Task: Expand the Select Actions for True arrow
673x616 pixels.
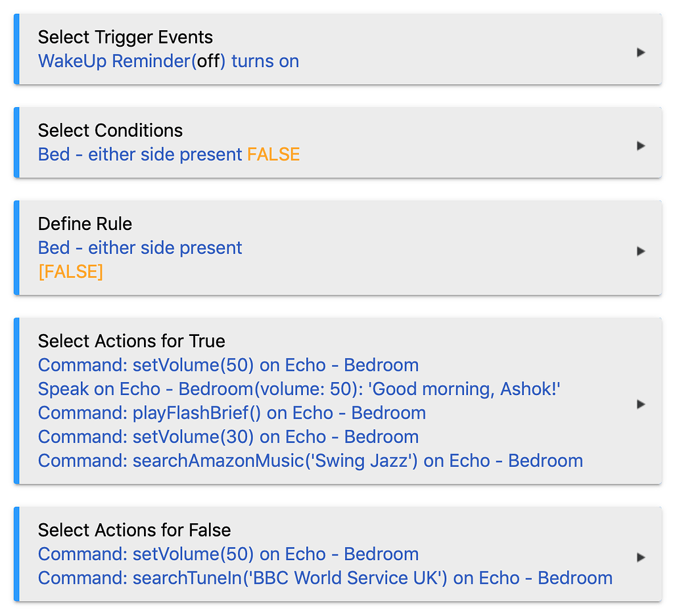Action: tap(641, 404)
